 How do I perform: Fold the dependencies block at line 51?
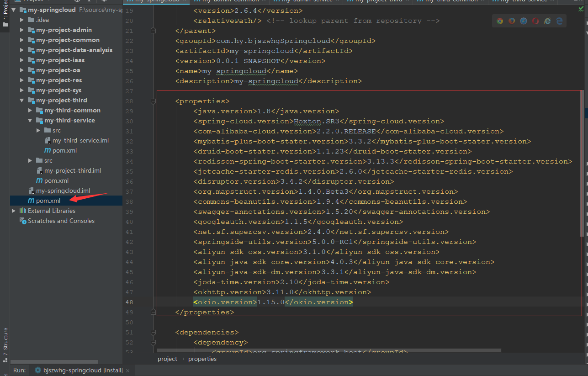coord(153,333)
